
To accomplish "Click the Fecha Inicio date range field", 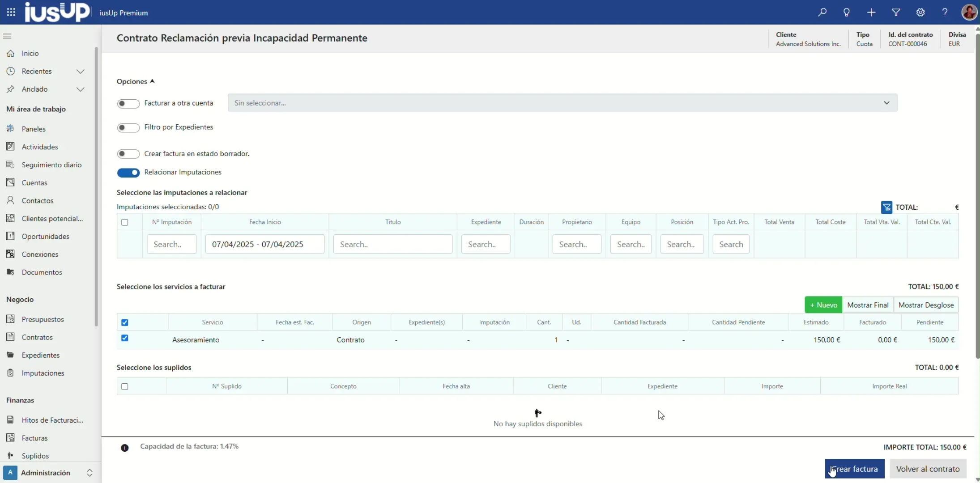I will pos(264,244).
